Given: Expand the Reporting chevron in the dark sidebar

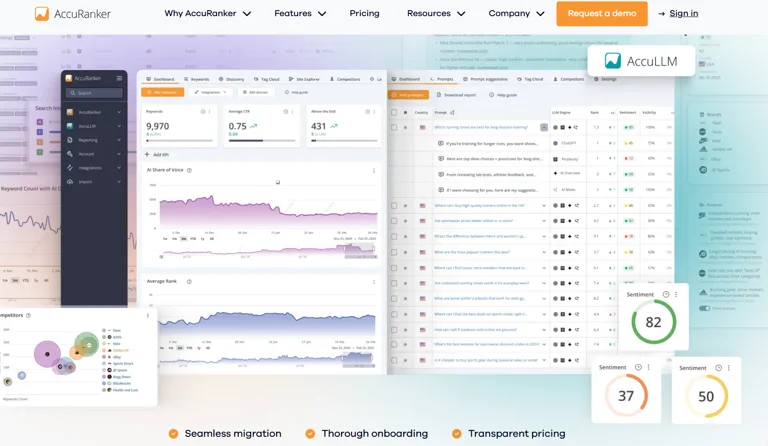Looking at the screenshot, I should pyautogui.click(x=119, y=140).
